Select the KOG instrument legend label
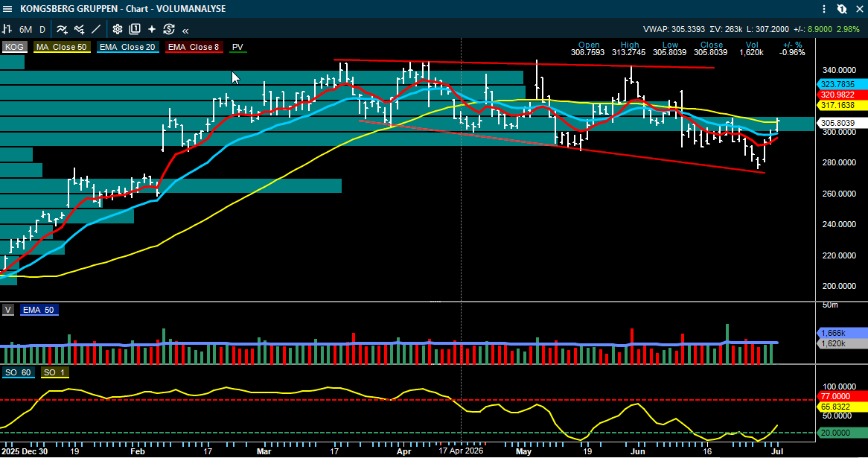 coord(14,47)
